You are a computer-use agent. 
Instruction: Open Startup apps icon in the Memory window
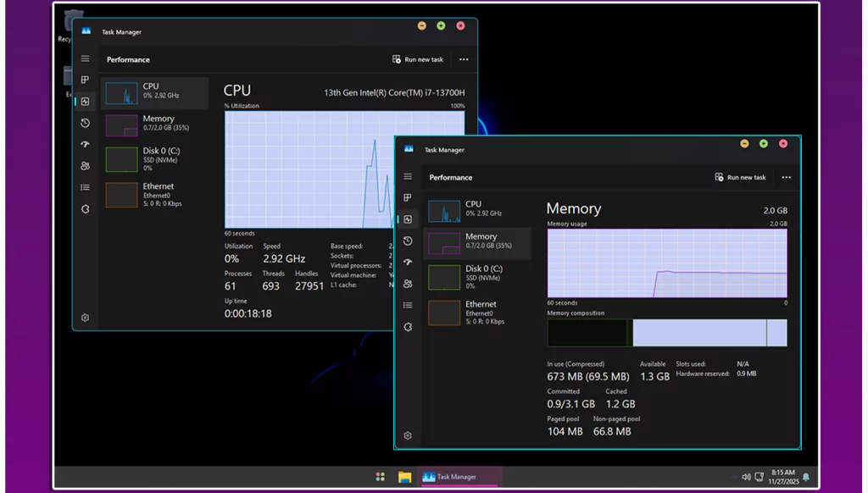408,262
